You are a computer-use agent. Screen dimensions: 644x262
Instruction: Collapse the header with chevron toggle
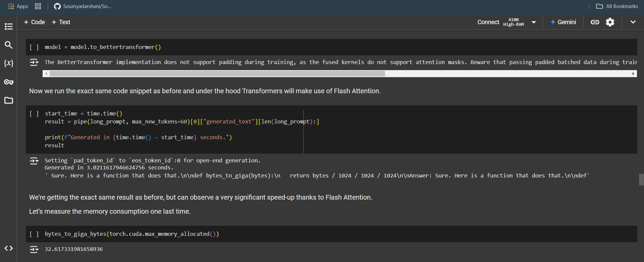(x=633, y=22)
